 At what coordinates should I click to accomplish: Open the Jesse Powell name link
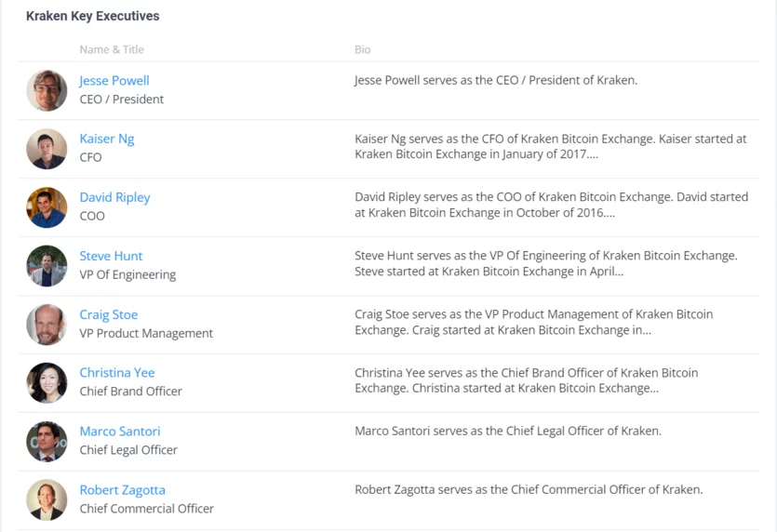(114, 81)
